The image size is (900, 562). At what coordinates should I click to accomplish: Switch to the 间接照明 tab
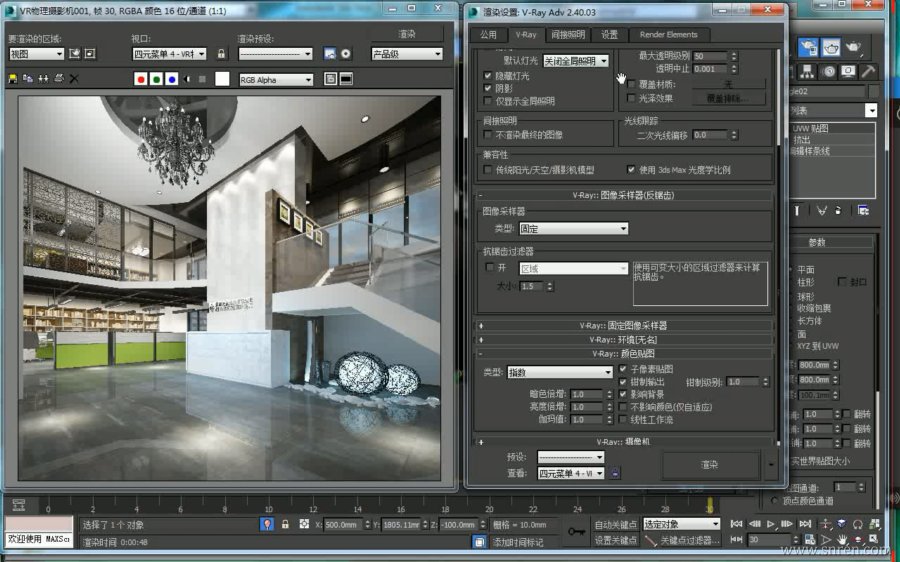[568, 34]
